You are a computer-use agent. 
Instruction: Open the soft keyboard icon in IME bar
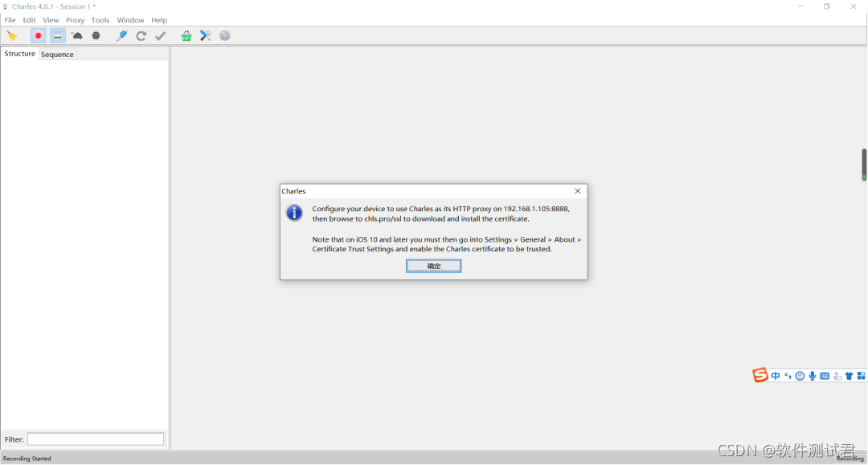point(825,376)
